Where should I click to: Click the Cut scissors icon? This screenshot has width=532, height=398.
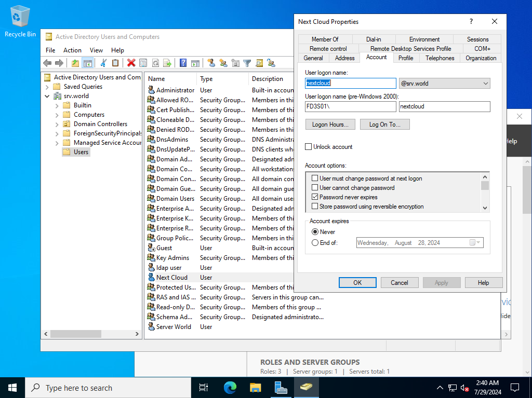[x=103, y=63]
